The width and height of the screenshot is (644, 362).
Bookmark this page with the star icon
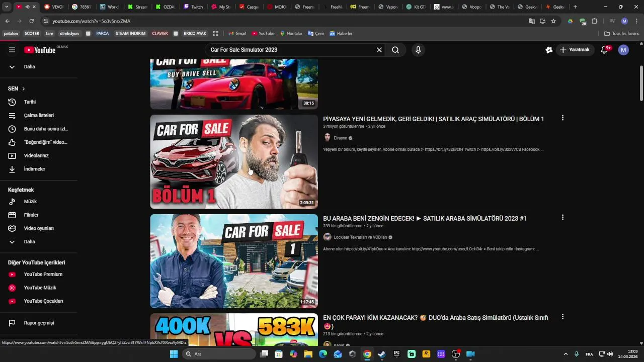point(553,21)
